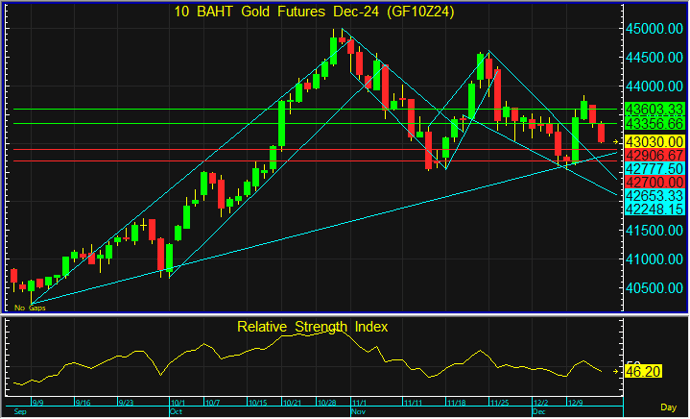The height and width of the screenshot is (419, 690).
Task: Click the 45000.00 price axis label
Action: (656, 29)
